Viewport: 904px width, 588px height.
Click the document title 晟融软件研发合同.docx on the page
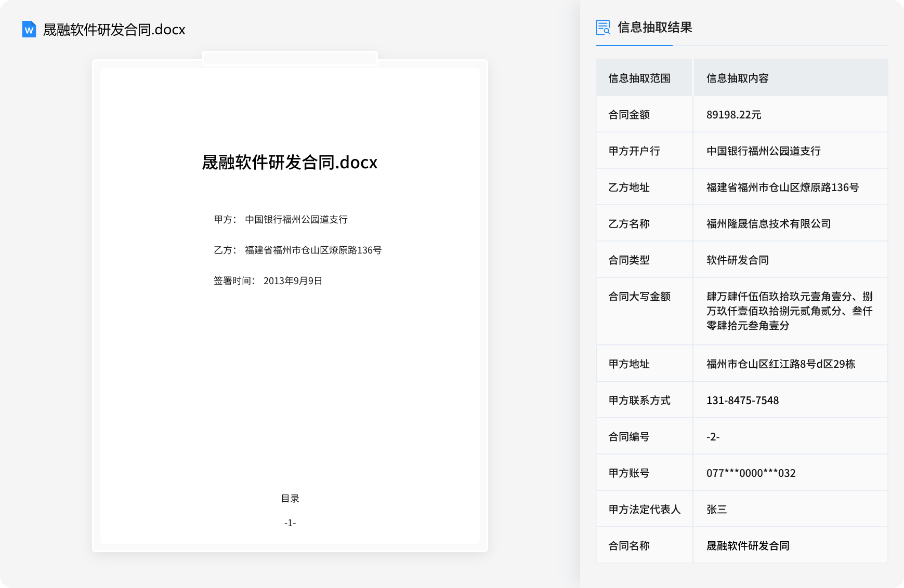click(290, 162)
